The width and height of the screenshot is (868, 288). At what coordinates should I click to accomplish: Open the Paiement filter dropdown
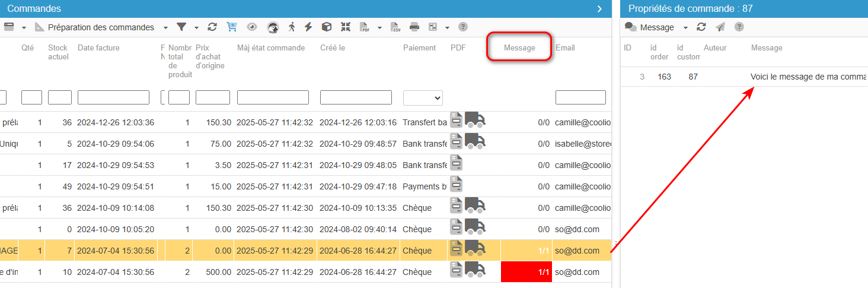pyautogui.click(x=422, y=97)
